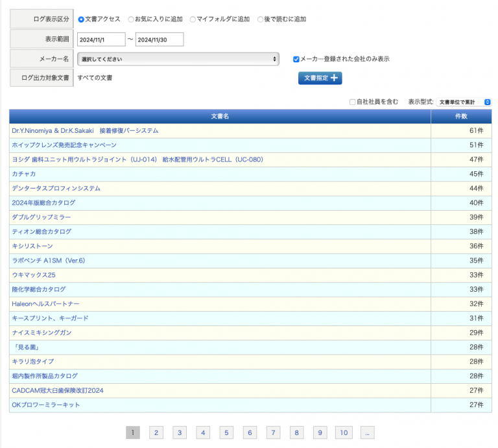Go to page 2
This screenshot has width=498, height=448.
pos(156,432)
